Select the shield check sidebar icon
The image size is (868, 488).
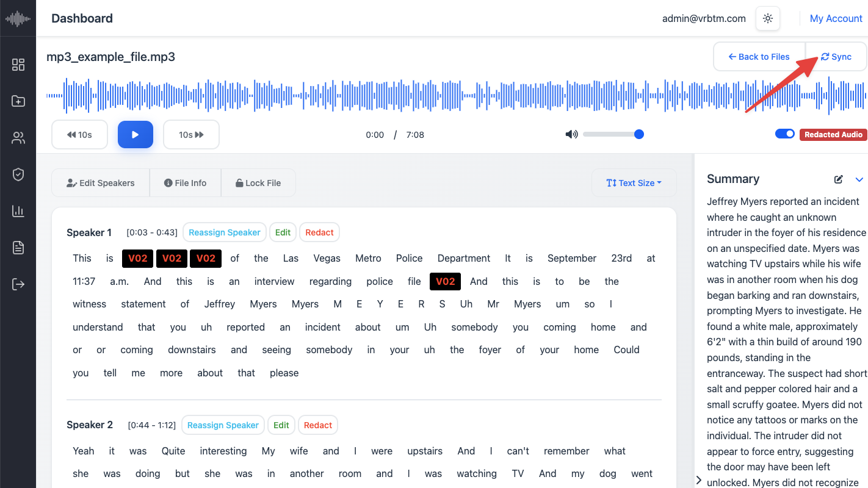click(18, 175)
